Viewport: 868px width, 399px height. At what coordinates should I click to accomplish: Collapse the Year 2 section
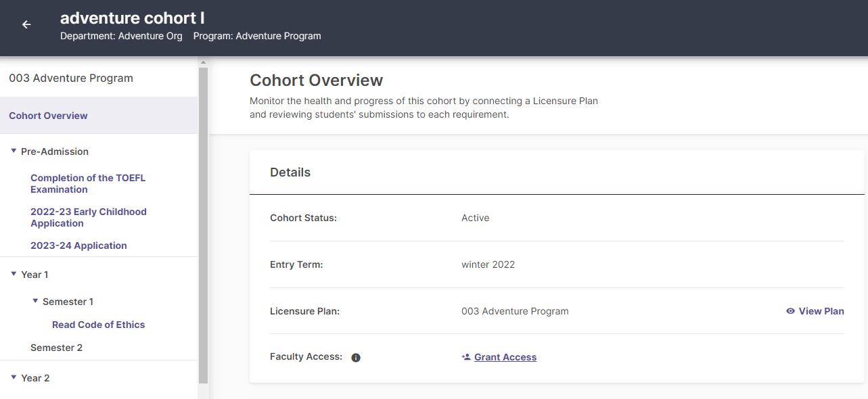[14, 378]
